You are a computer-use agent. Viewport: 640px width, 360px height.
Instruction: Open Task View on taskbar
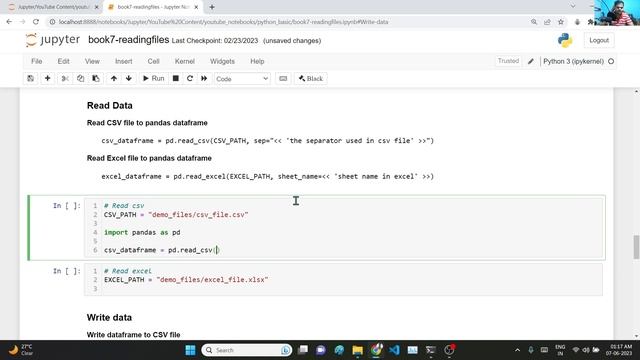click(303, 350)
